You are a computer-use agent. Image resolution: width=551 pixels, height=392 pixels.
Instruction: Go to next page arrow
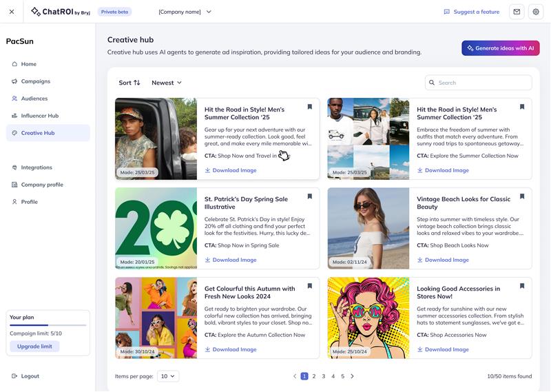click(x=352, y=376)
